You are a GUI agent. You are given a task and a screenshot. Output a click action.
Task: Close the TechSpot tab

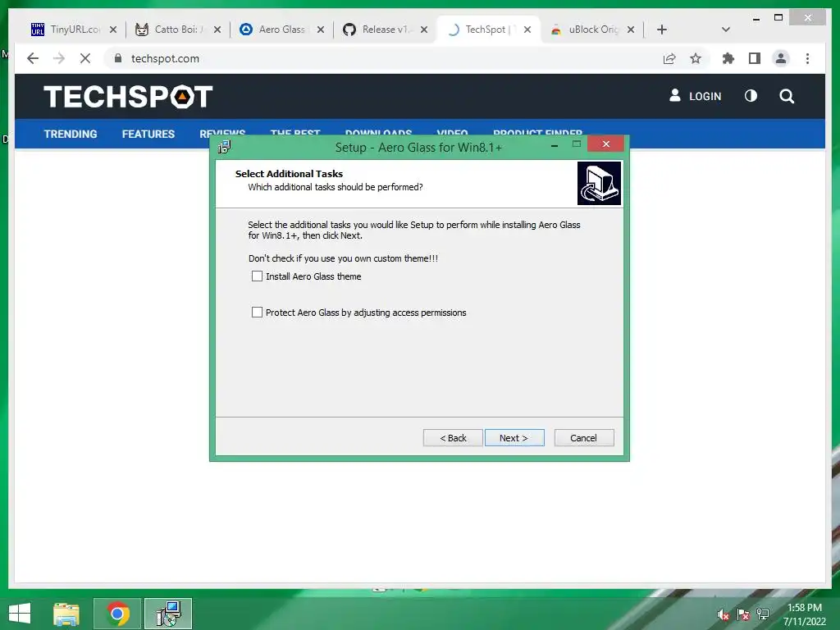(x=527, y=30)
